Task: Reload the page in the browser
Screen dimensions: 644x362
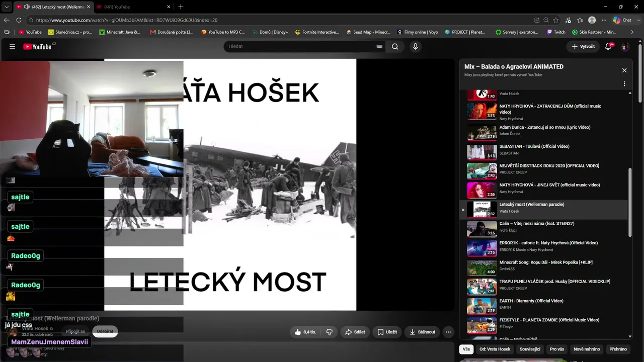Action: pos(19,20)
